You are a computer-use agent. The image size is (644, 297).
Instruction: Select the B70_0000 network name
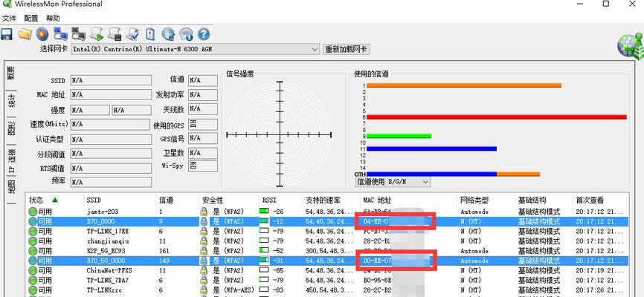point(100,221)
